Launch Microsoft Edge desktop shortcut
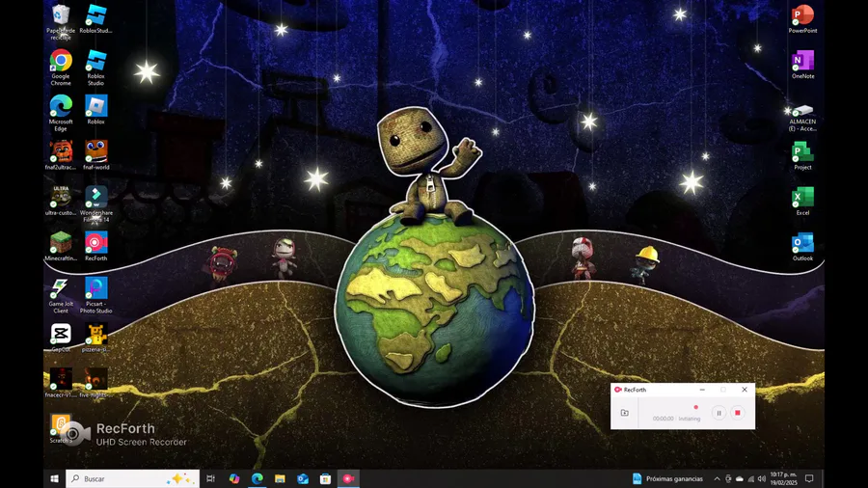The width and height of the screenshot is (868, 488). (61, 113)
